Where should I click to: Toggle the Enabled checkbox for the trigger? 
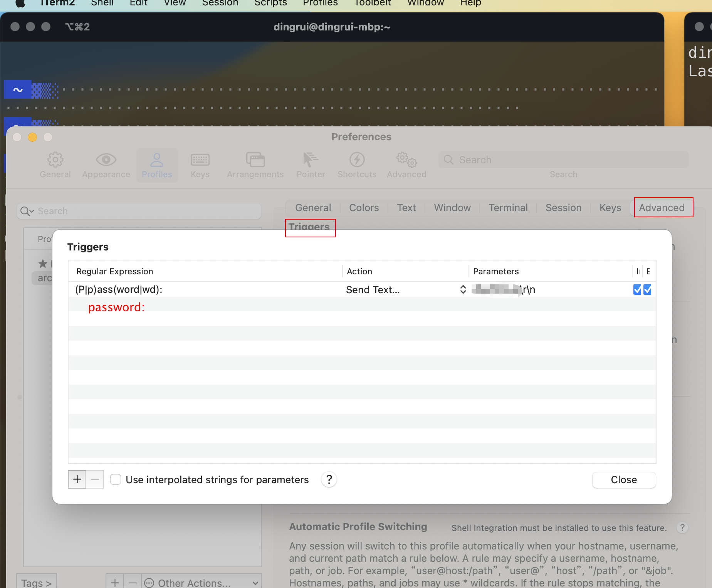(648, 290)
